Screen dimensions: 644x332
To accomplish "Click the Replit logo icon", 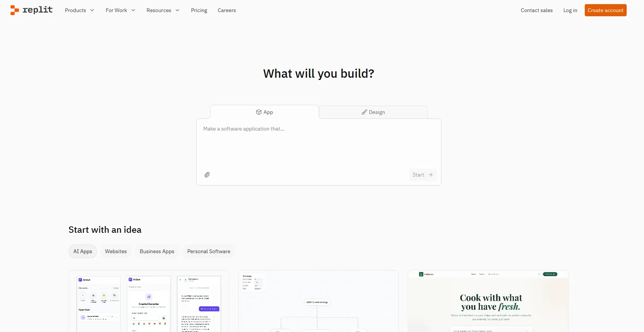I will 15,10.
